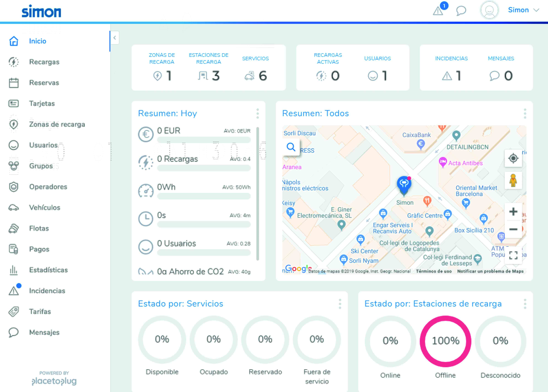Click the Online 0% gauge
This screenshot has height=392, width=548.
(390, 341)
